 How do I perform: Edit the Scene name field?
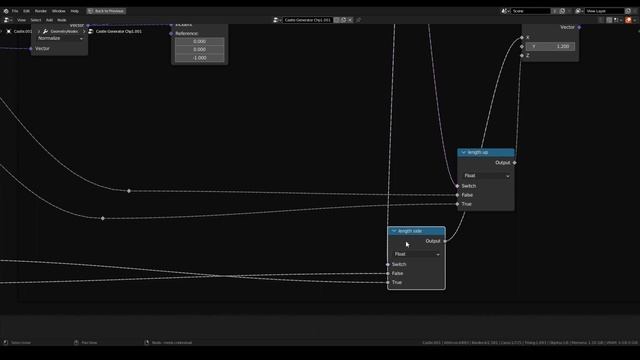[531, 11]
